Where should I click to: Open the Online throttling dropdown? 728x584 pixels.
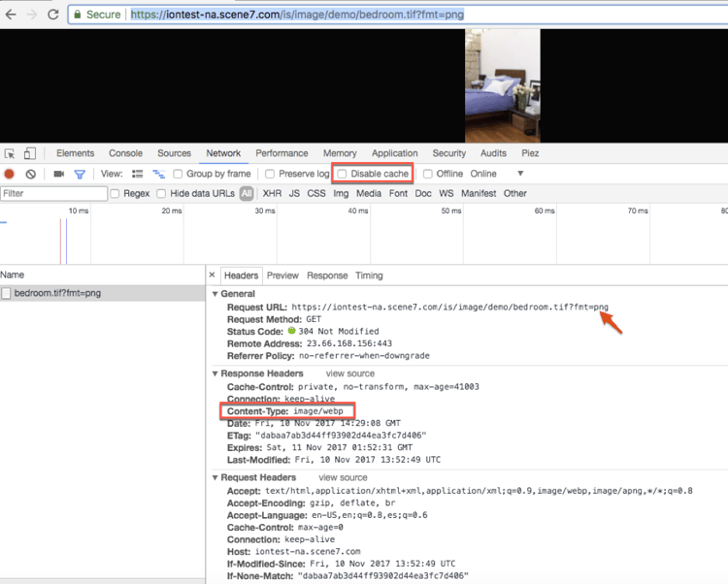pyautogui.click(x=497, y=174)
